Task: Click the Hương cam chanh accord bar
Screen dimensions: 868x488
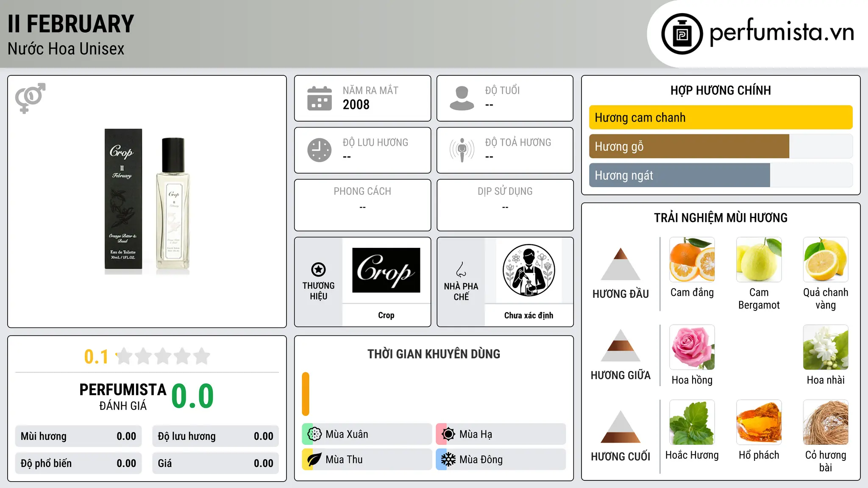Action: (721, 117)
